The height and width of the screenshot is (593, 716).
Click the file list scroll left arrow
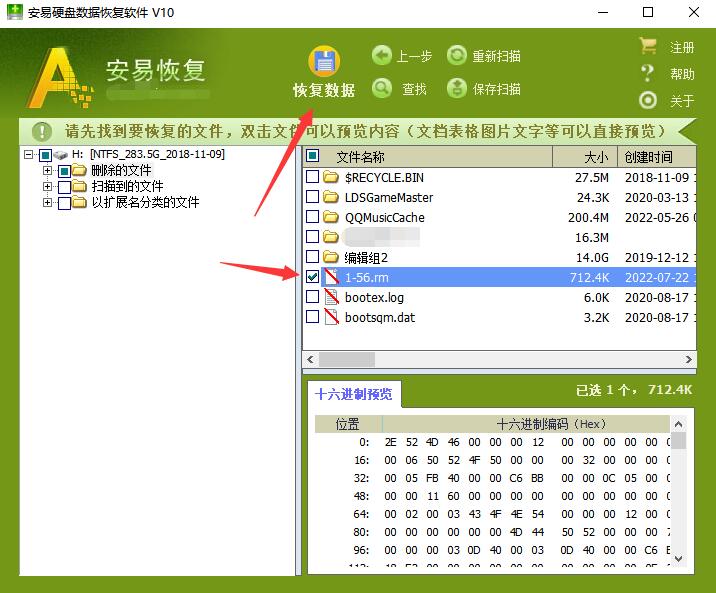(x=311, y=360)
